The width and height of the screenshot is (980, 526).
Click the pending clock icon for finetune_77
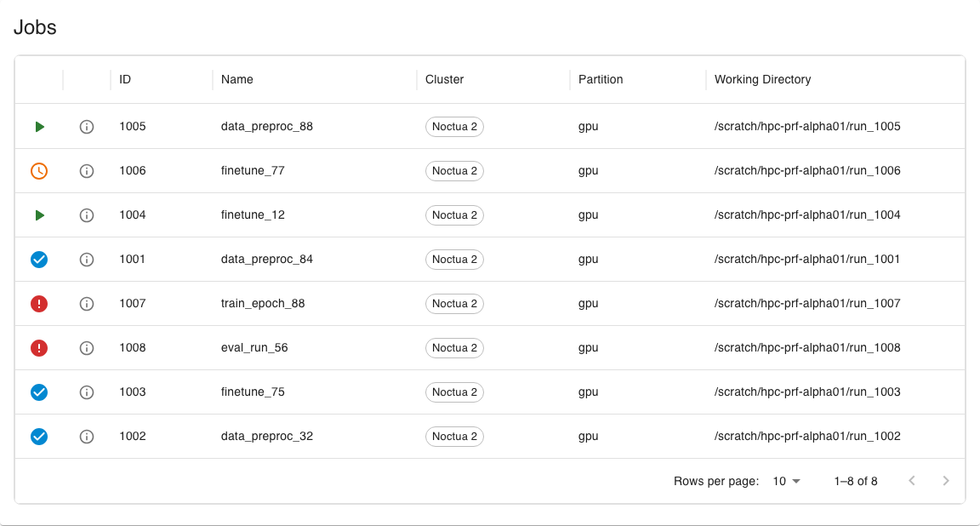(x=39, y=171)
